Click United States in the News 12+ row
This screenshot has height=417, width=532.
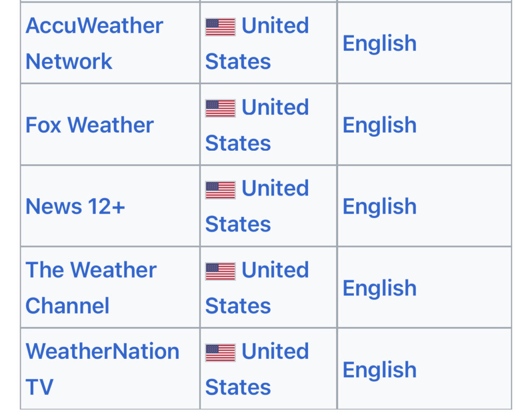click(x=257, y=206)
